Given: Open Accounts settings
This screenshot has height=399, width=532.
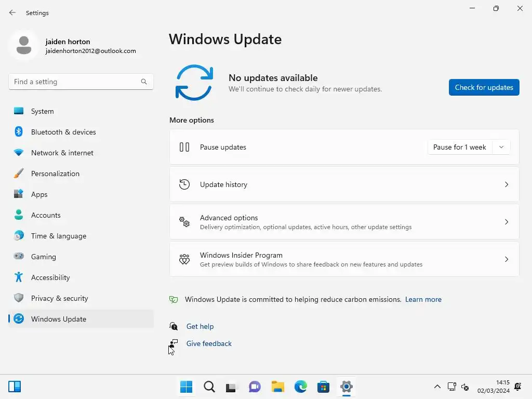Looking at the screenshot, I should click(81, 215).
